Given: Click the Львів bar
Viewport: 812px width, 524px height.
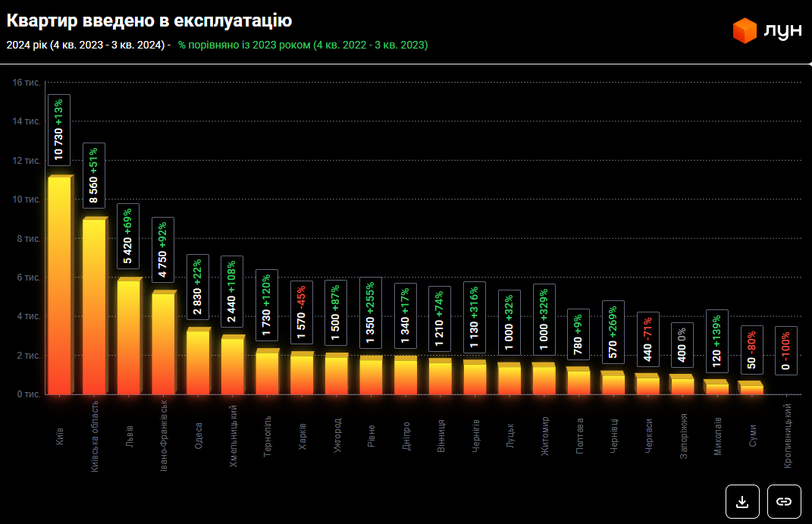Looking at the screenshot, I should (129, 337).
